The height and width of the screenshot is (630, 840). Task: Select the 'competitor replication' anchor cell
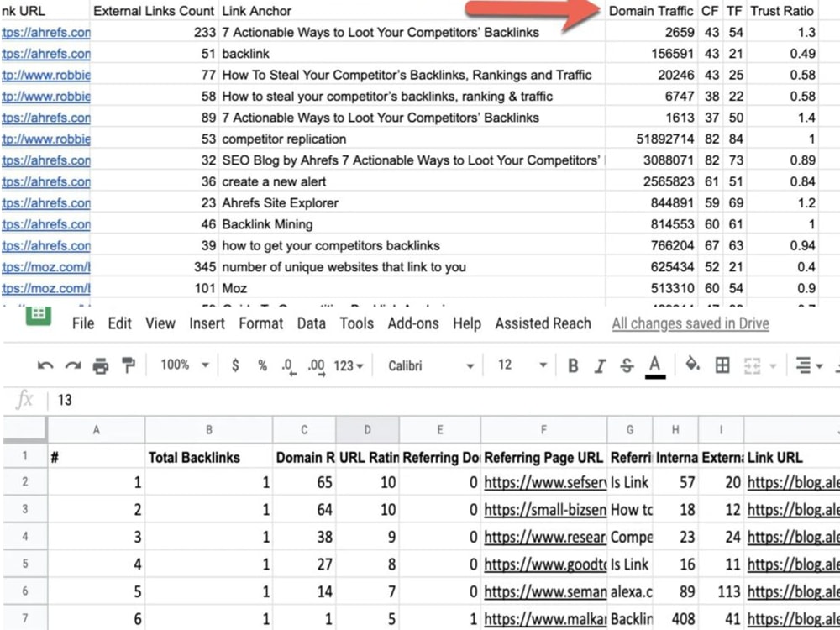coord(412,139)
